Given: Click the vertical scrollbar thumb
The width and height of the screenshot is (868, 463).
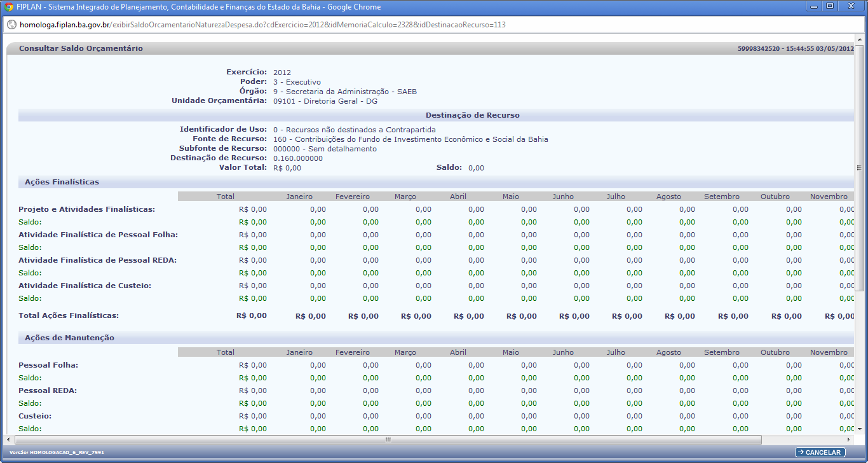Looking at the screenshot, I should pyautogui.click(x=859, y=169).
